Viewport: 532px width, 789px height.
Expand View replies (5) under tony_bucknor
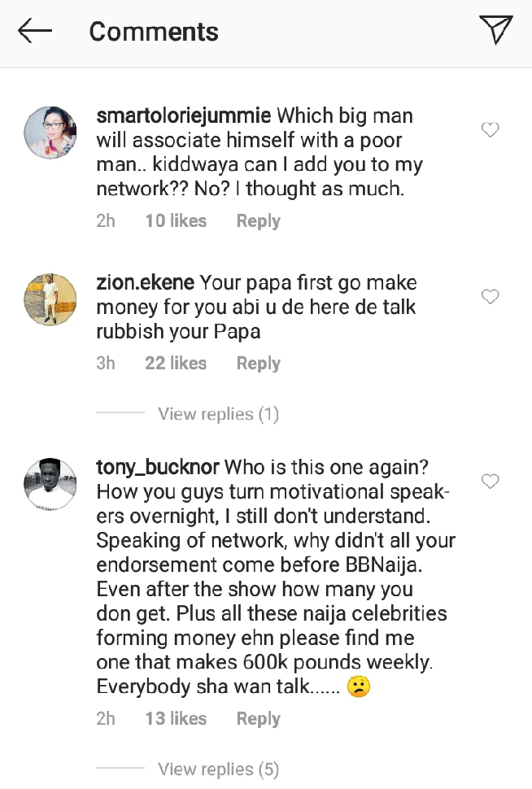pos(218,769)
